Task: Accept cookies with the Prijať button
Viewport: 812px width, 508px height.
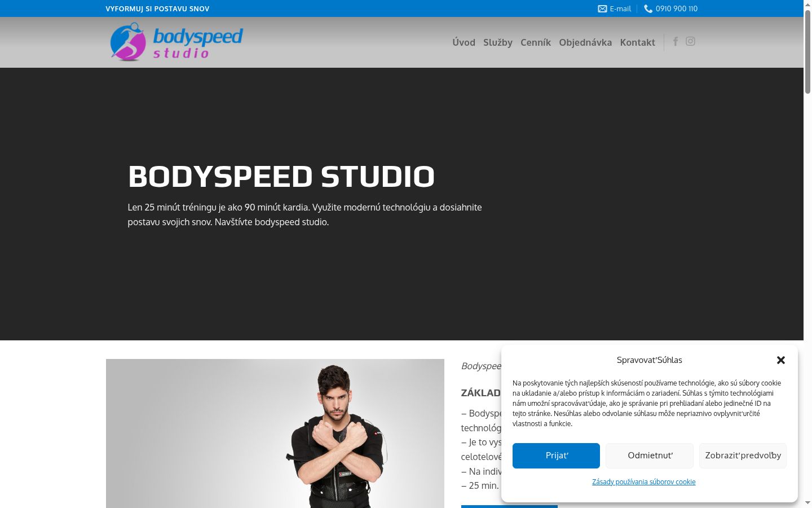Action: 556,456
